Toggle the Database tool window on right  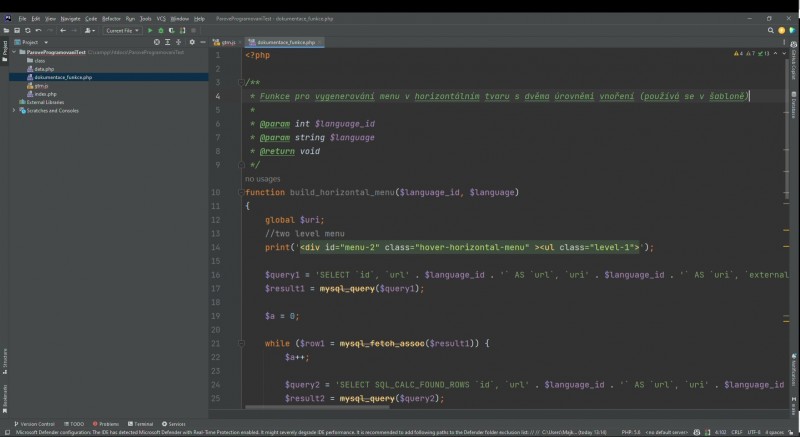tap(794, 102)
